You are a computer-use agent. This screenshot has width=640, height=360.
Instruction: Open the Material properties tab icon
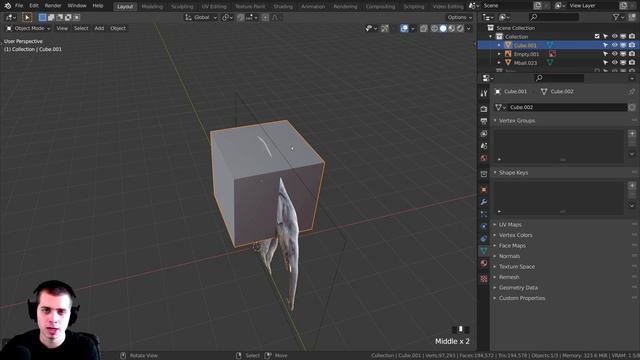point(484,263)
